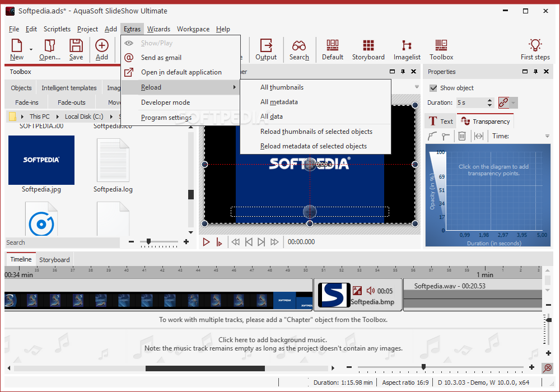560x392 pixels.
Task: Select Softpedia.bmp item on timeline
Action: pos(358,295)
